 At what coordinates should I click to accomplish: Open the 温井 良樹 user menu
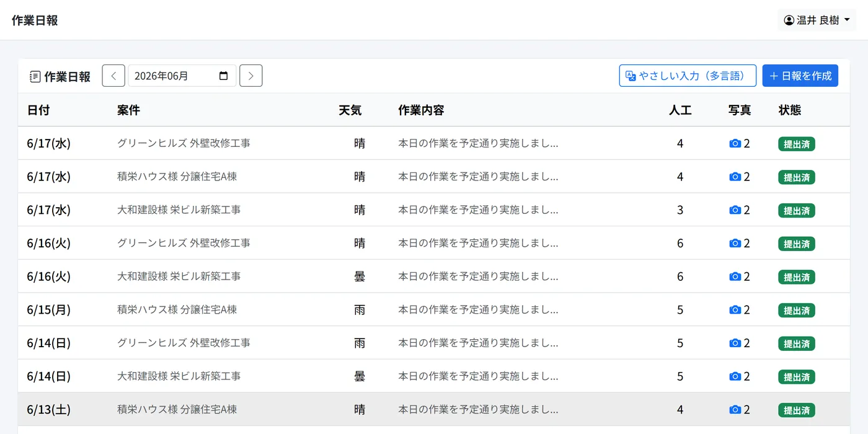[x=817, y=20]
